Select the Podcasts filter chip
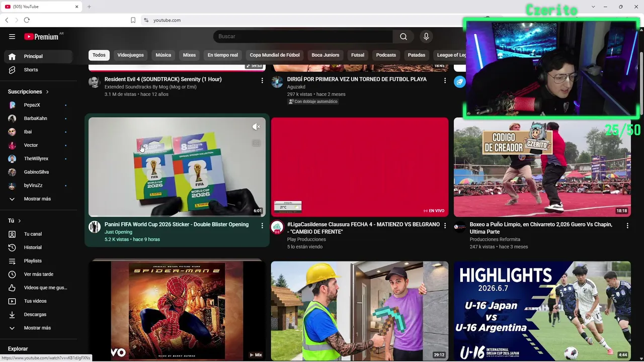This screenshot has height=362, width=644. coord(386,55)
